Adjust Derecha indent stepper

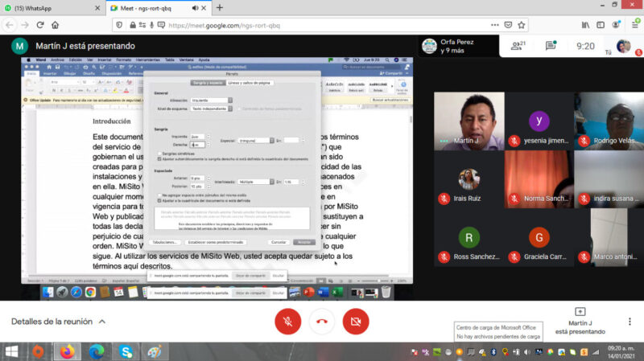click(208, 145)
